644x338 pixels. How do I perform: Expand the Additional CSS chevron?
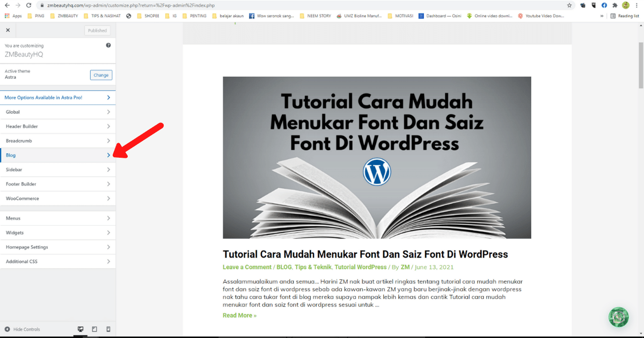coord(108,262)
